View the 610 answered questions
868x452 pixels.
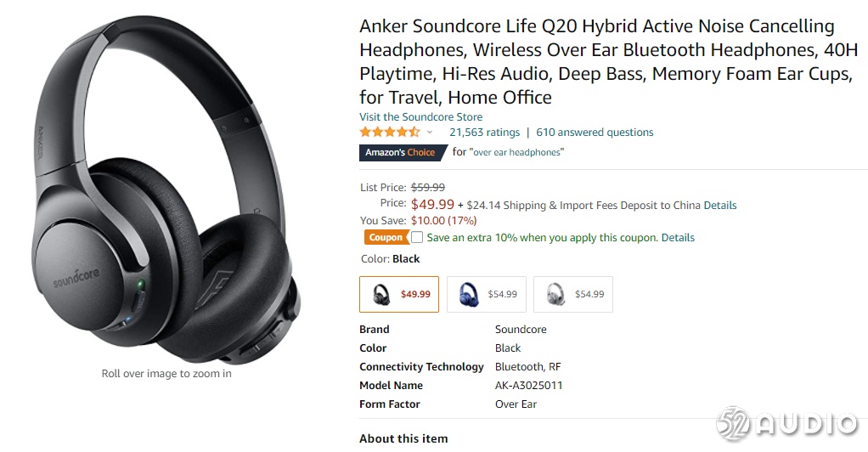click(595, 132)
